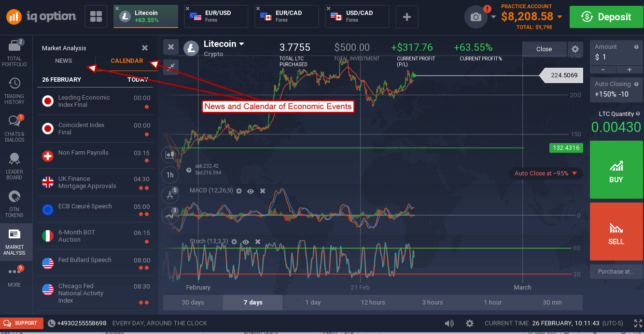Click the ask/bid help question icon
Viewport: 644px width, 334px height.
pyautogui.click(x=189, y=170)
